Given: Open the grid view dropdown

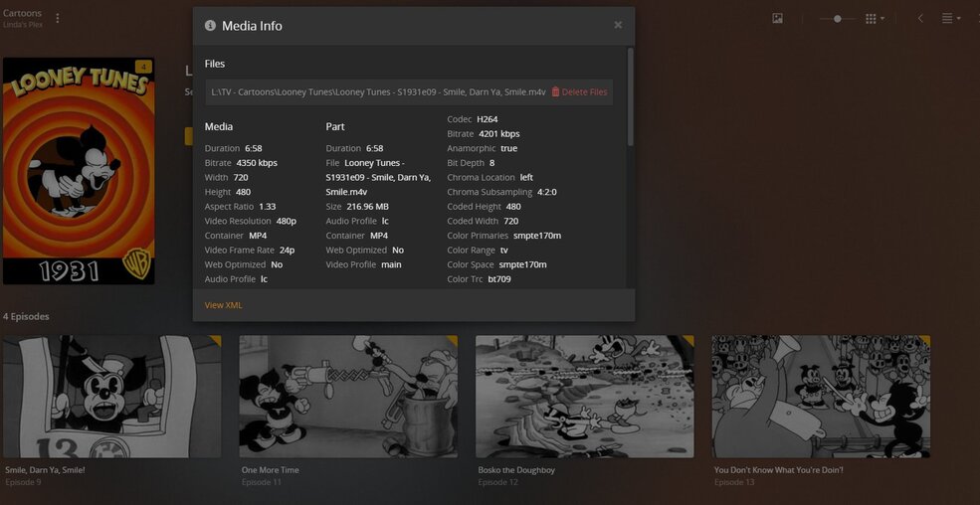Looking at the screenshot, I should point(875,19).
